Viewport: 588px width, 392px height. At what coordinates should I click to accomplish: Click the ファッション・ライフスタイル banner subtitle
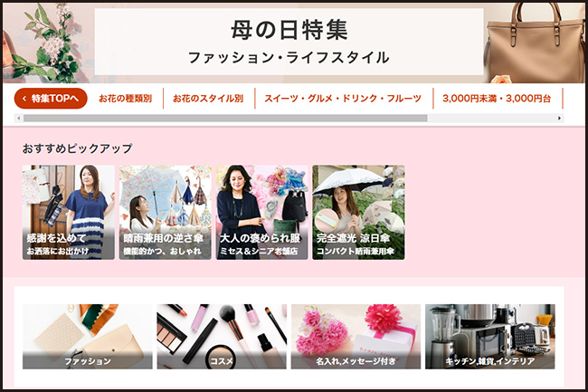coord(289,58)
